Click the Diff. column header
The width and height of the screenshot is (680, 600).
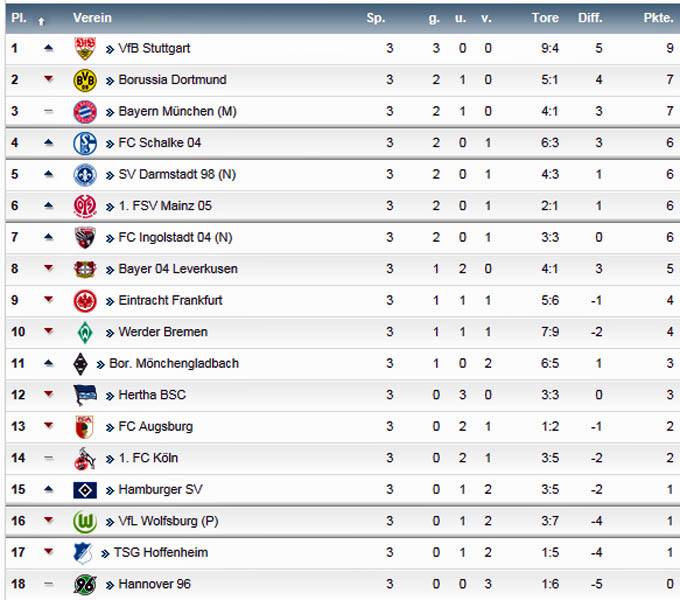pos(590,18)
